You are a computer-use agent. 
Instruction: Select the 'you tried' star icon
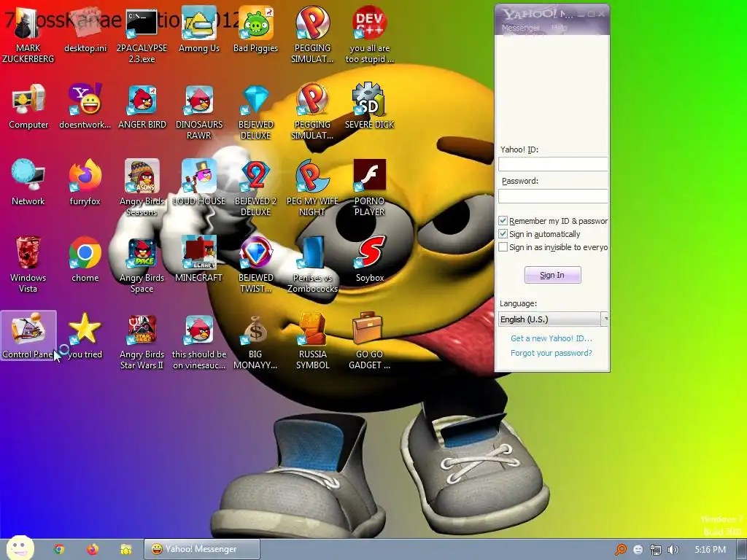85,337
